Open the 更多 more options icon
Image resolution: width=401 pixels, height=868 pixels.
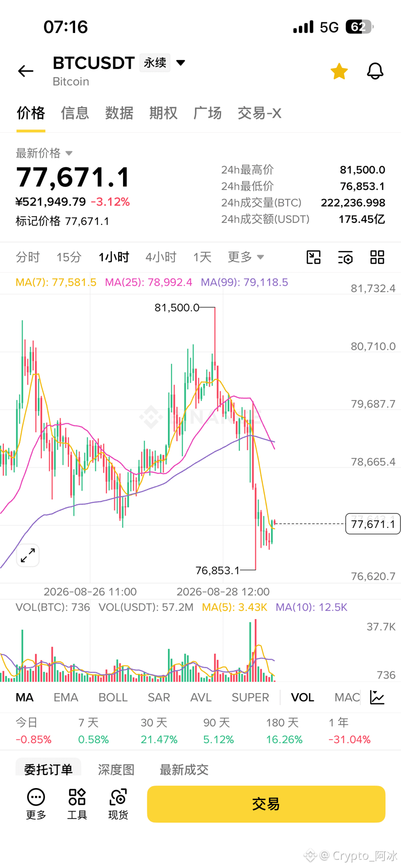point(36,804)
